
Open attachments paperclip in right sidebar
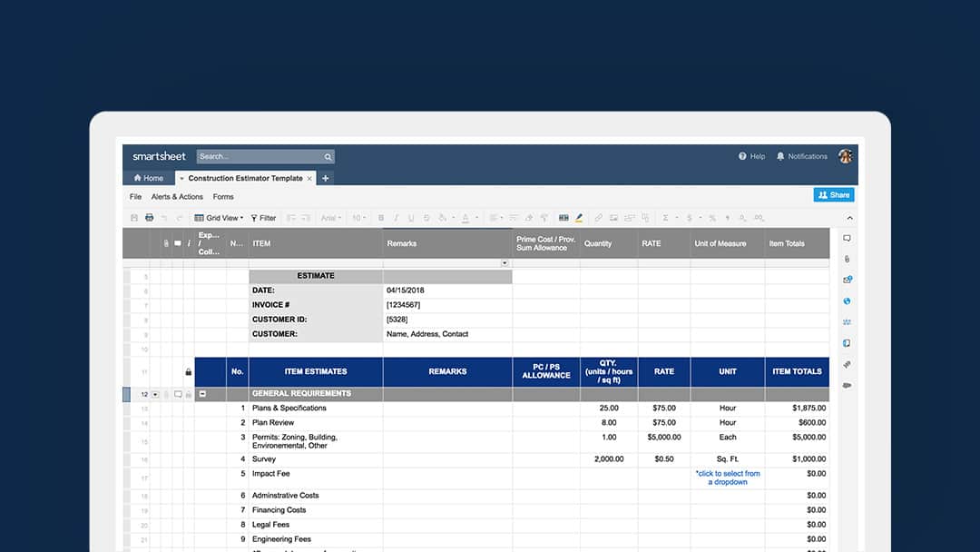click(847, 260)
